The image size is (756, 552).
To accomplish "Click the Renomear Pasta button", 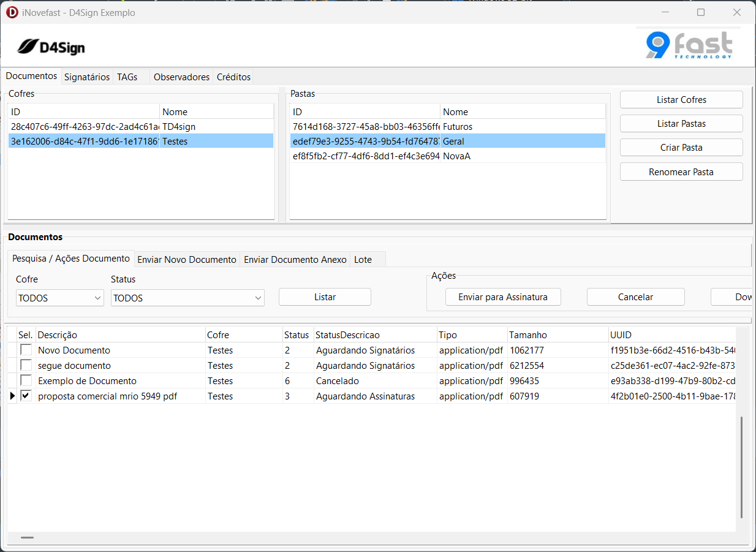I will point(681,172).
